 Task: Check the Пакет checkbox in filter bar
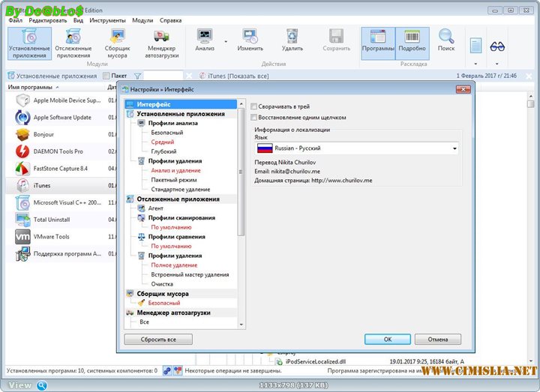(106, 76)
